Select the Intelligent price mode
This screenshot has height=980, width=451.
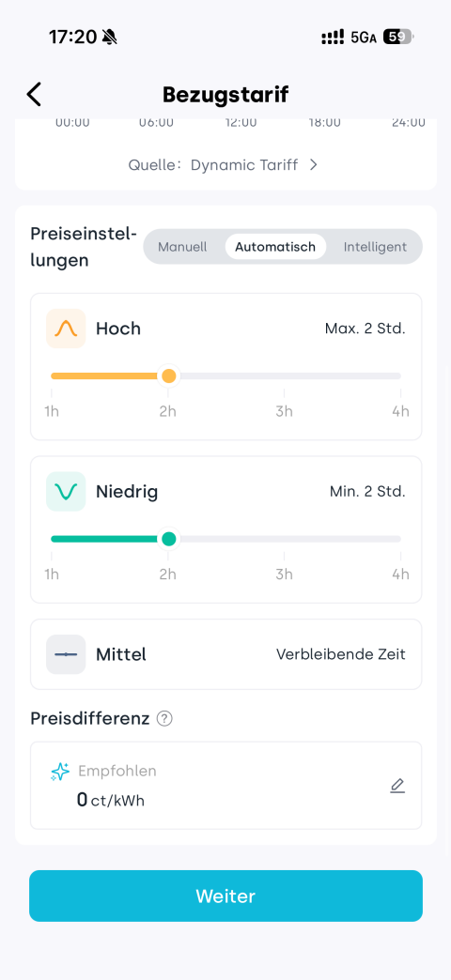click(x=375, y=247)
